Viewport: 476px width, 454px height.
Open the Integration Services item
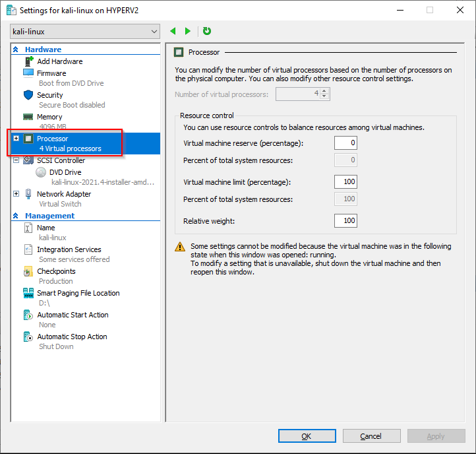coord(28,249)
